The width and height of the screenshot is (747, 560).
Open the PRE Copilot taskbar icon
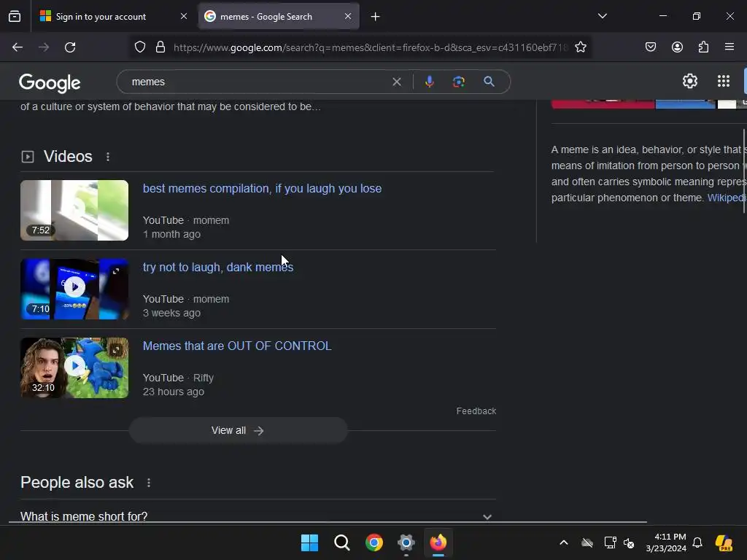(x=724, y=542)
